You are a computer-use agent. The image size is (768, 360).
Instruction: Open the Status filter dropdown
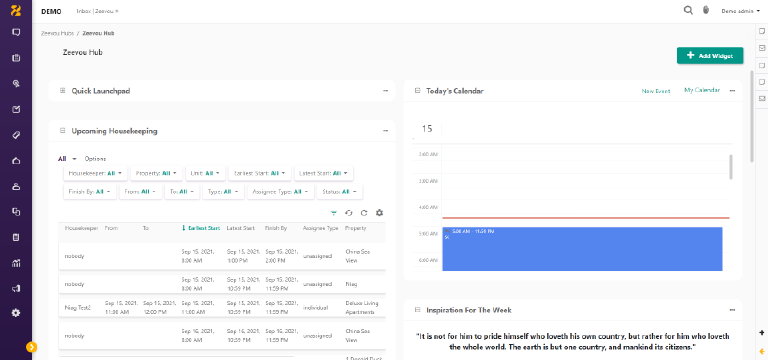coord(339,192)
